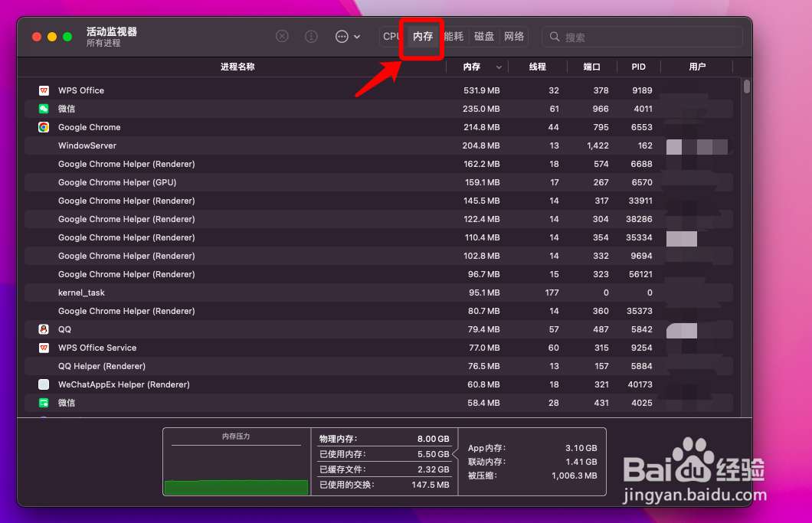Click the 已使用内存 5.50 GB entry
The image size is (812, 523).
pyautogui.click(x=385, y=454)
